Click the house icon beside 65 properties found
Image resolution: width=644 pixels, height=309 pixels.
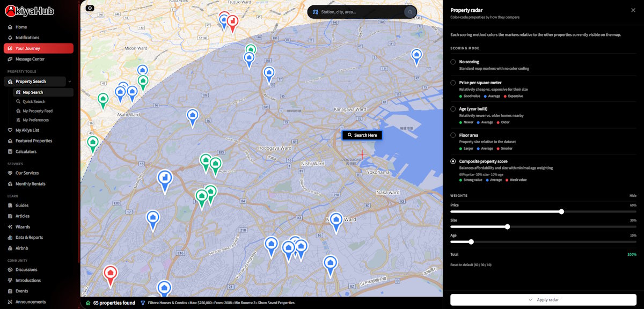88,303
